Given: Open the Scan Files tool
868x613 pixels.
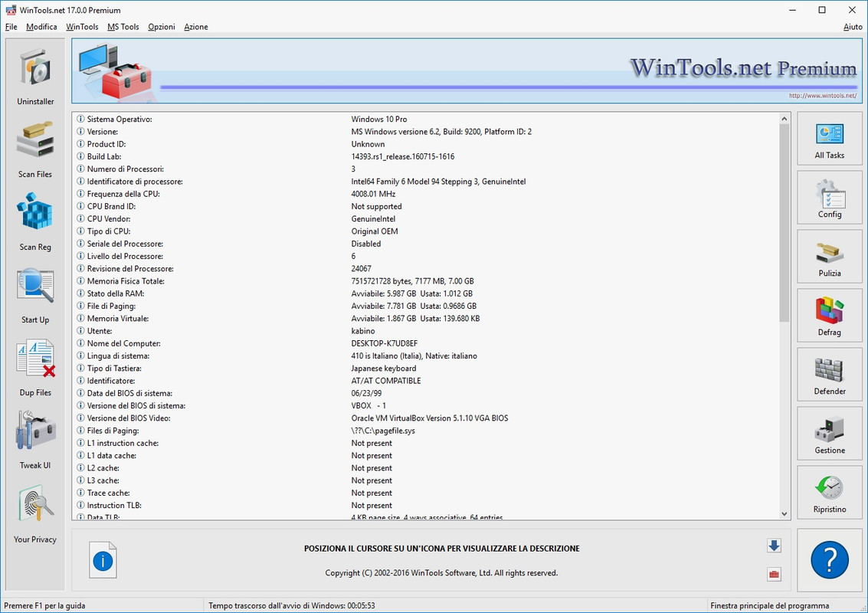Looking at the screenshot, I should click(x=35, y=149).
